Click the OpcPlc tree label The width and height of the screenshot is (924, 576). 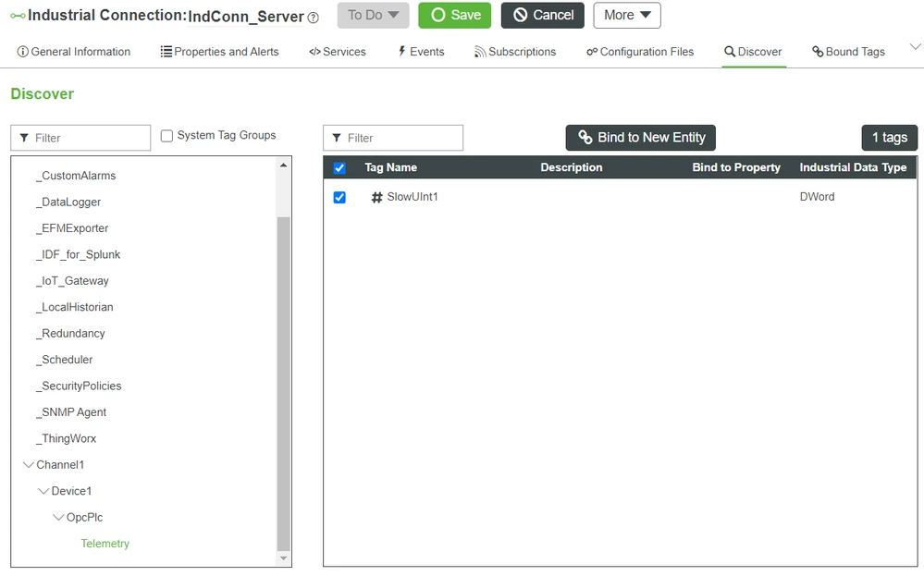(x=84, y=518)
